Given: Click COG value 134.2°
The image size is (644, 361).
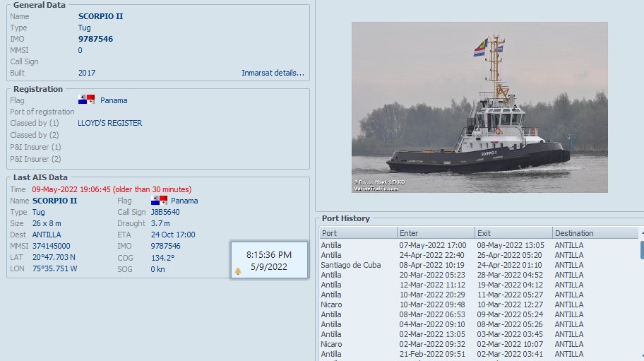Looking at the screenshot, I should (x=162, y=258).
